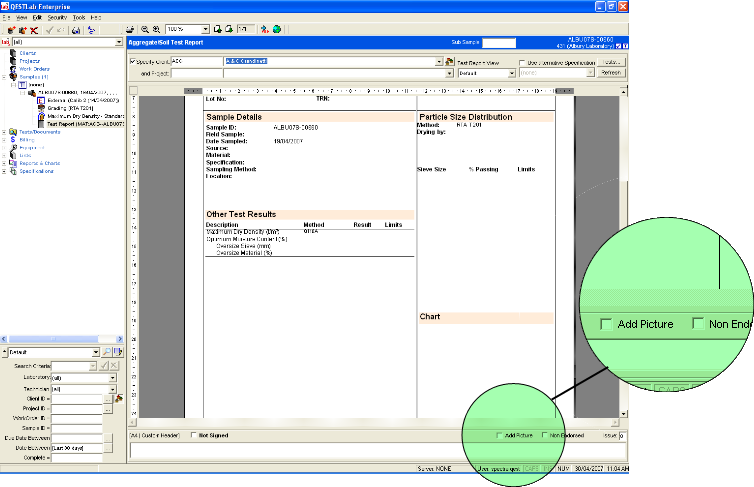Image resolution: width=754 pixels, height=487 pixels.
Task: Open the Security menu
Action: pos(58,18)
